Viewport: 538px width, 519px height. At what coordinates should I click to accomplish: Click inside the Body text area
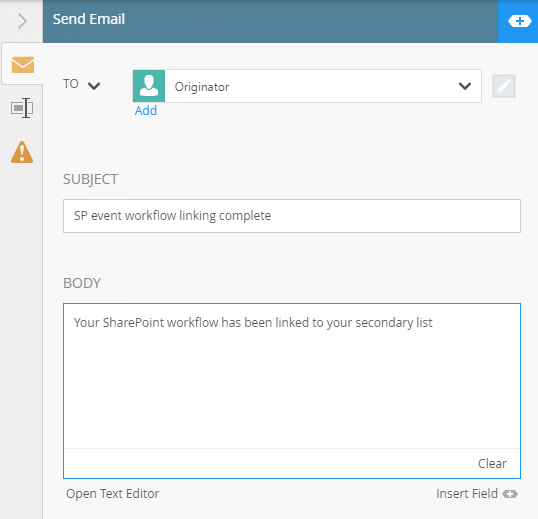(292, 376)
